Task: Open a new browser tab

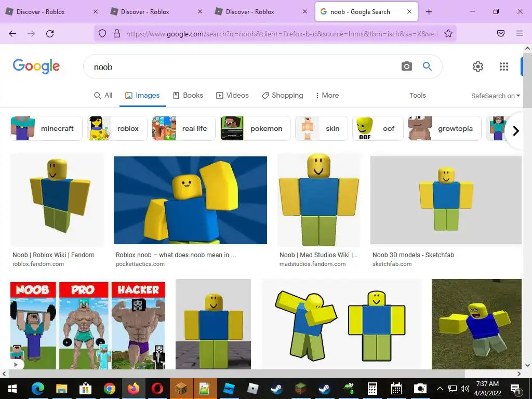Action: pyautogui.click(x=429, y=12)
